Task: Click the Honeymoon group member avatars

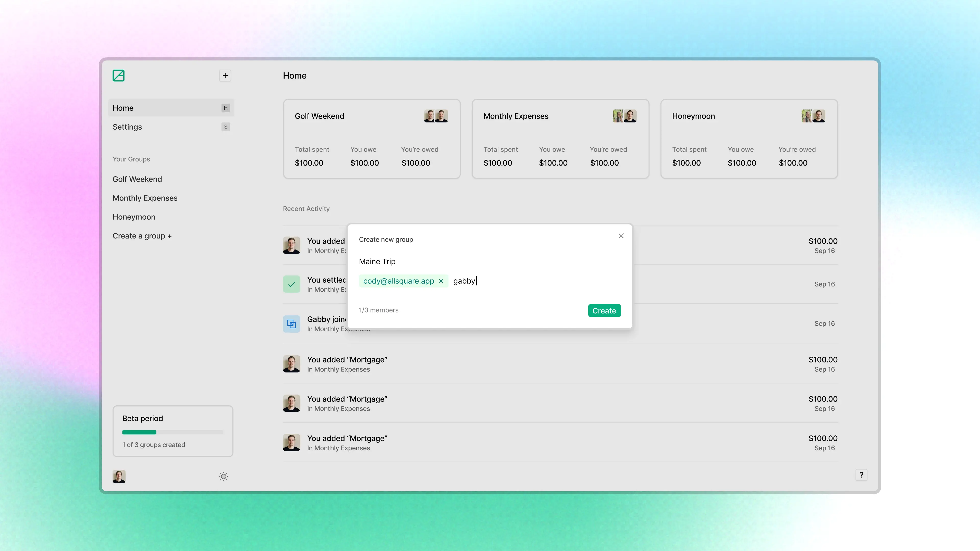Action: click(x=813, y=116)
